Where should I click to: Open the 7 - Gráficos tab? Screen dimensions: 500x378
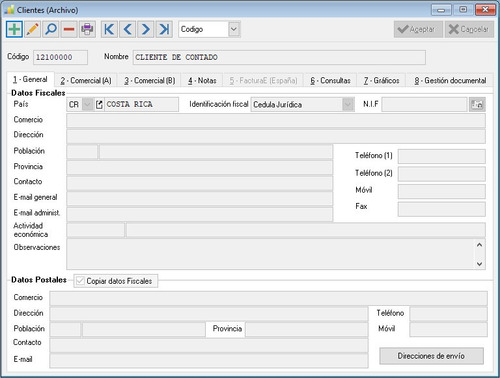pos(381,80)
